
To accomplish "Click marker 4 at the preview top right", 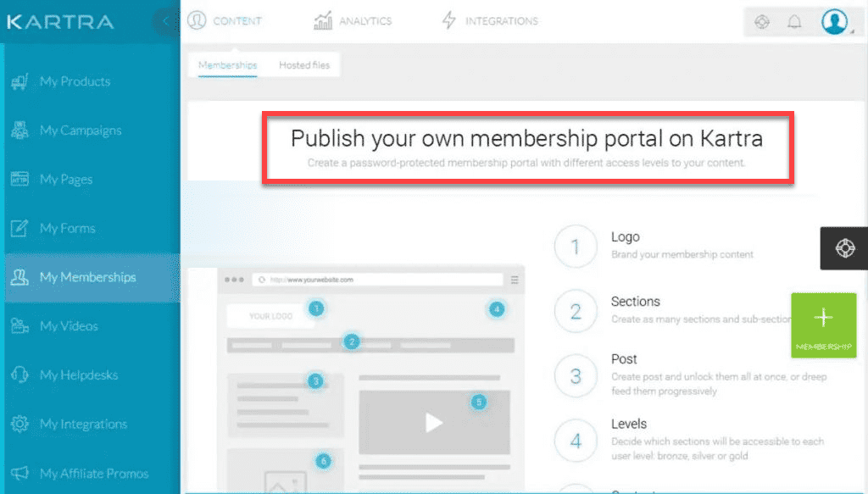I will pos(497,308).
